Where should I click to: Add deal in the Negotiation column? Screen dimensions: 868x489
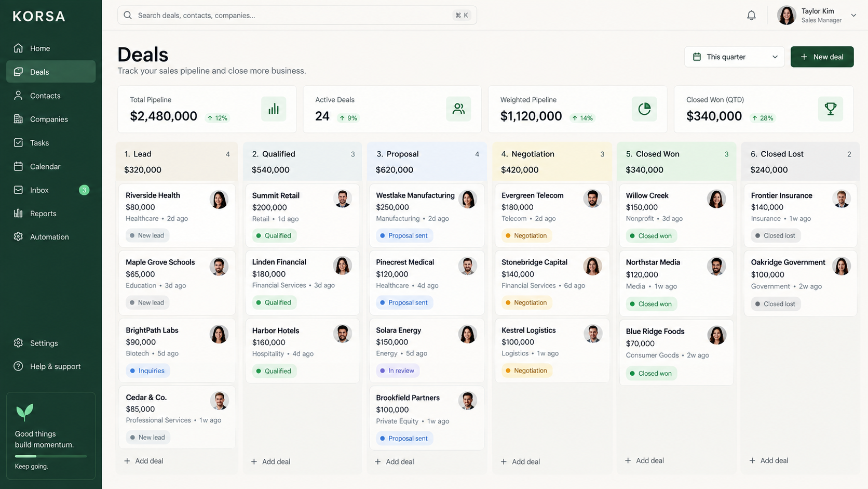point(521,461)
